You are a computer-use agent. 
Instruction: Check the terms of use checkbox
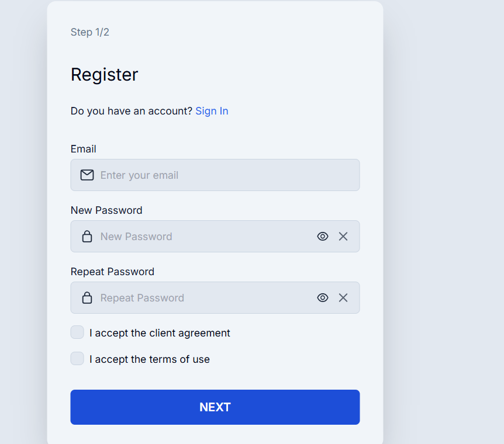(x=77, y=359)
